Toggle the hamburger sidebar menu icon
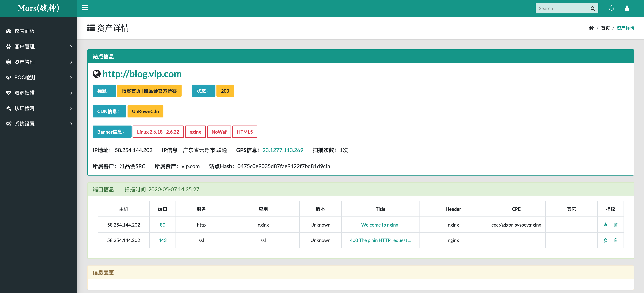The height and width of the screenshot is (293, 644). tap(85, 8)
